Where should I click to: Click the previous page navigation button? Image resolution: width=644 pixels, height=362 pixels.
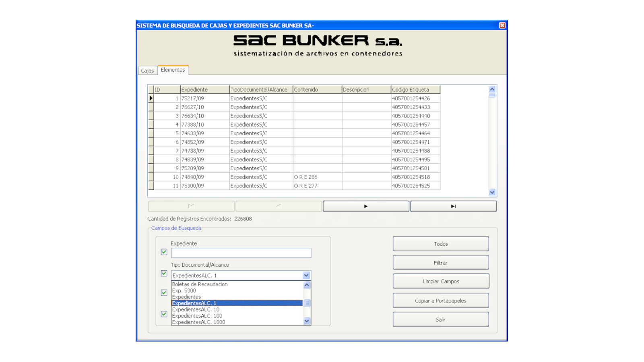[x=279, y=206]
